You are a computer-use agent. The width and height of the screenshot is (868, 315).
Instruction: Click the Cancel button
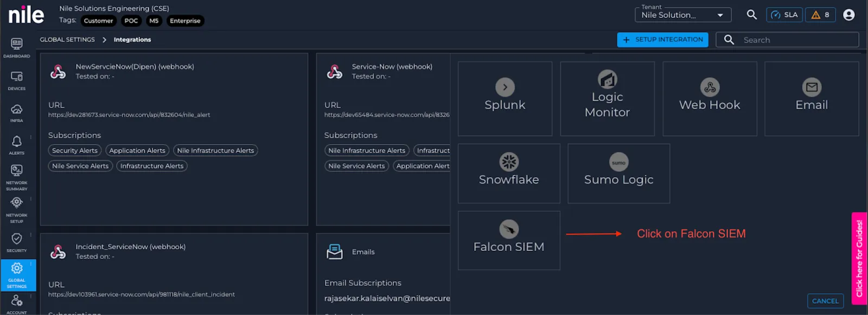point(825,301)
